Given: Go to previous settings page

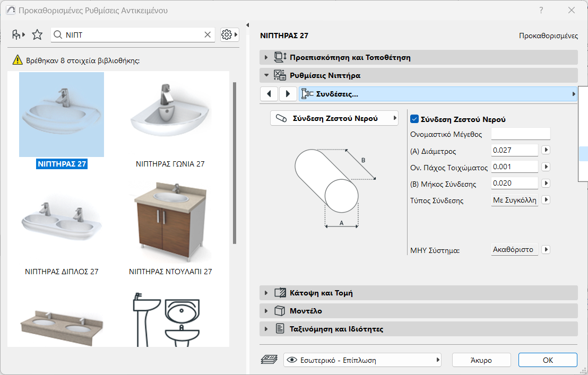Looking at the screenshot, I should 269,94.
